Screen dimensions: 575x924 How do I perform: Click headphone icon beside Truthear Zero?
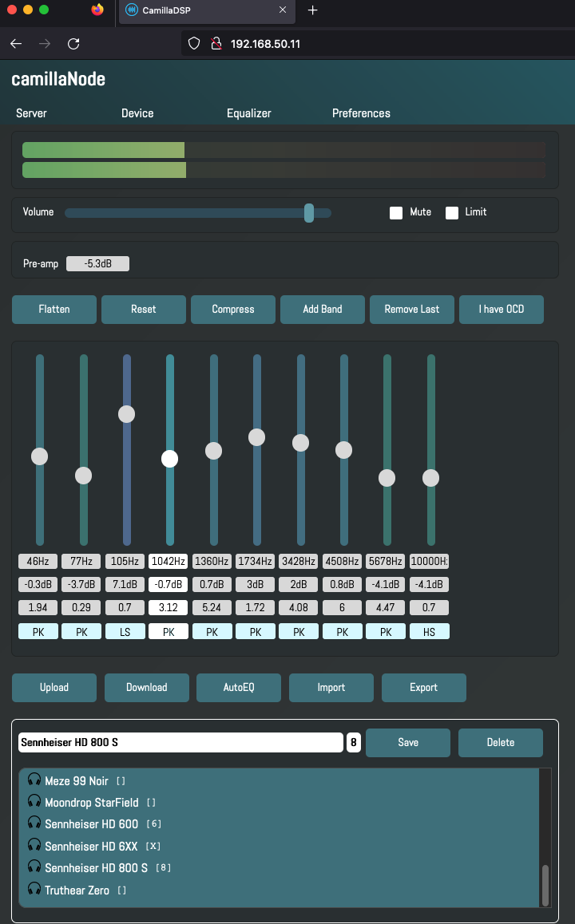pyautogui.click(x=34, y=889)
